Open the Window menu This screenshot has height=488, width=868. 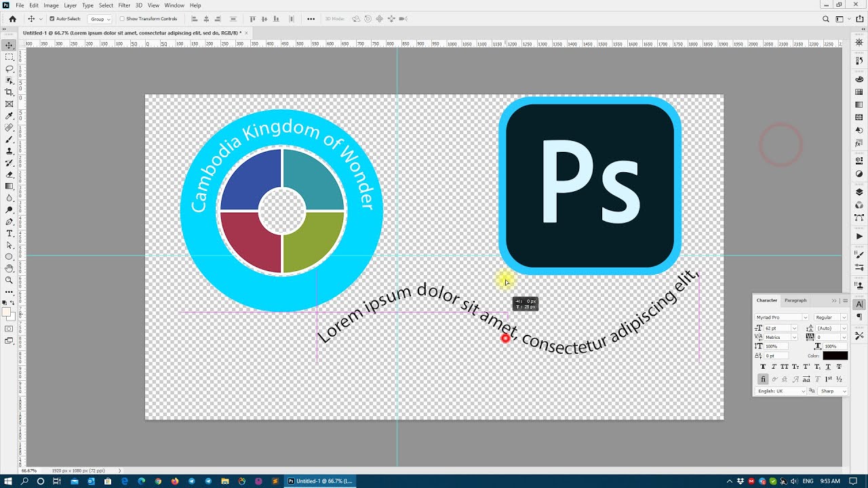point(174,5)
